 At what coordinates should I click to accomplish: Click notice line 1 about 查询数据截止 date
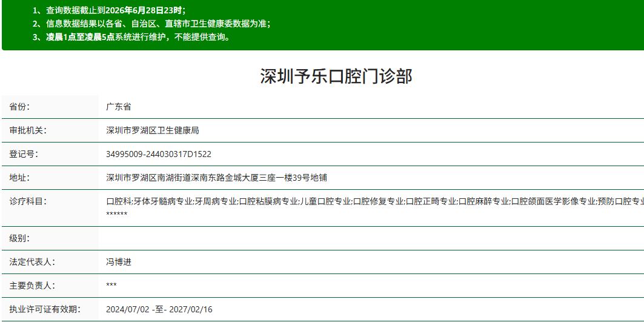click(x=109, y=10)
